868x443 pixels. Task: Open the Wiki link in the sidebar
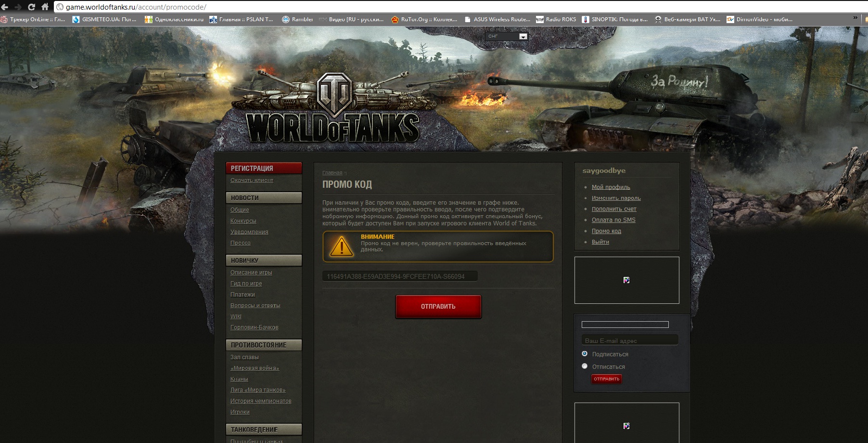(x=236, y=316)
